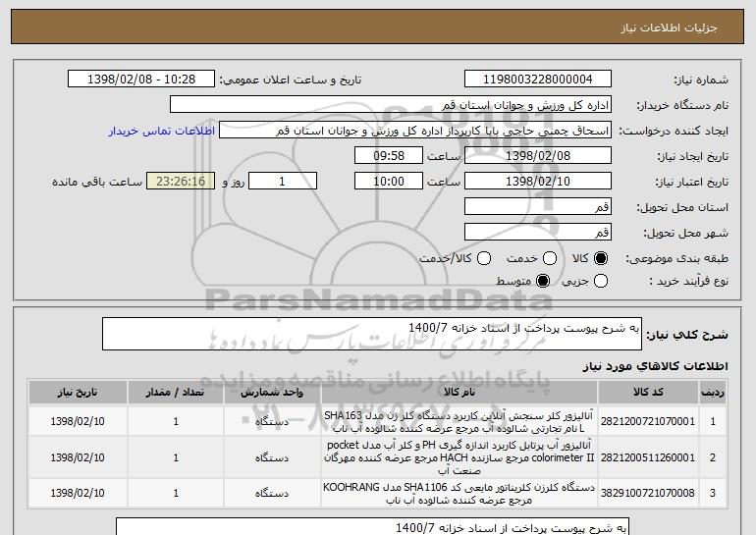Click the دستگاه unit cell in row 1
756x535 pixels.
[x=272, y=422]
